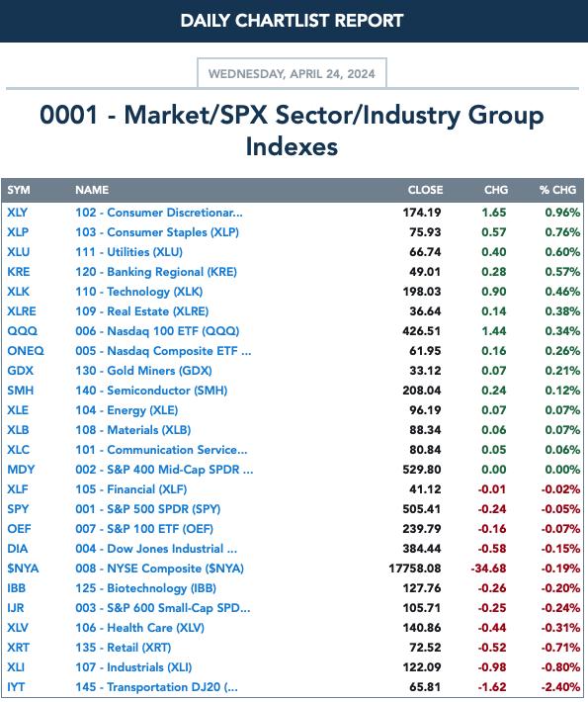Open 125 - Biotechnology (IBB) link

point(146,588)
